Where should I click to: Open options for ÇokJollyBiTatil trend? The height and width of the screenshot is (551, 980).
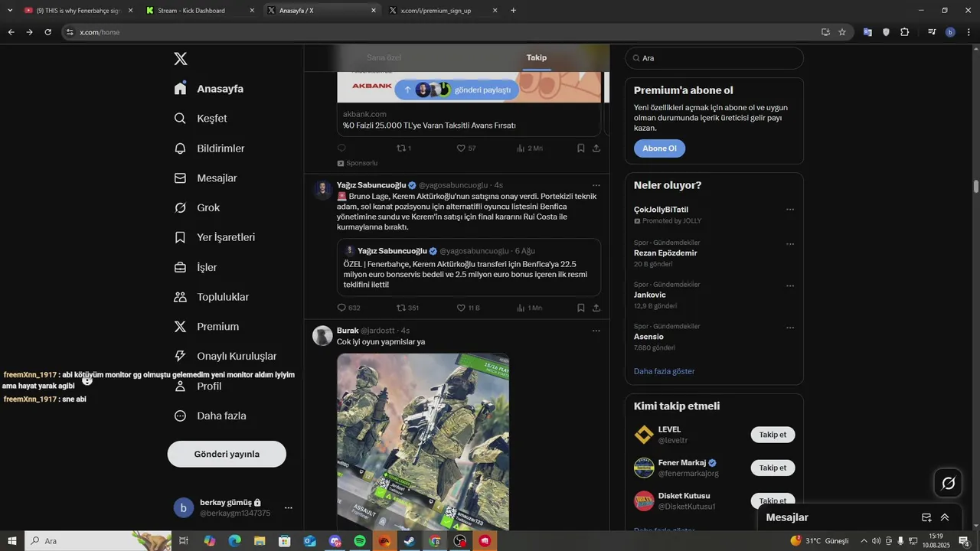tap(790, 210)
